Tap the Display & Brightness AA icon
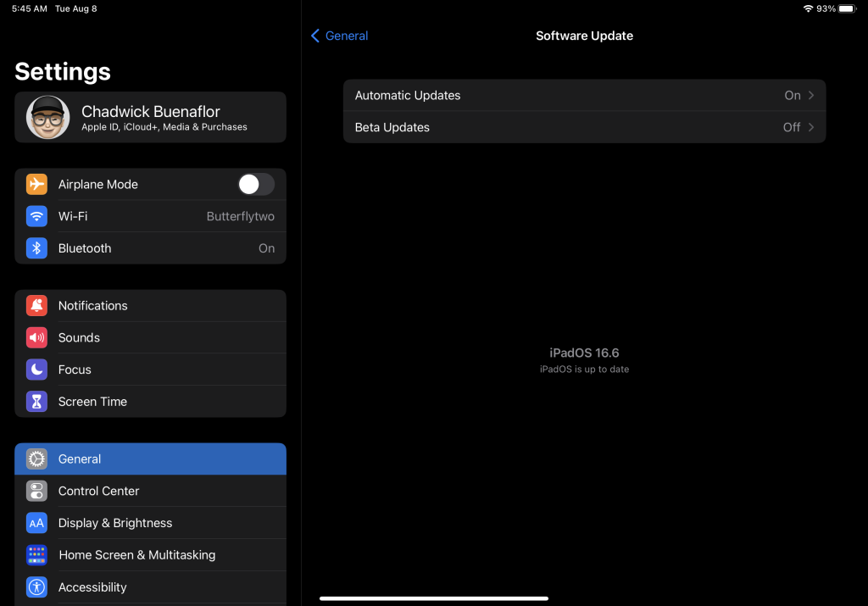Image resolution: width=868 pixels, height=606 pixels. coord(36,523)
